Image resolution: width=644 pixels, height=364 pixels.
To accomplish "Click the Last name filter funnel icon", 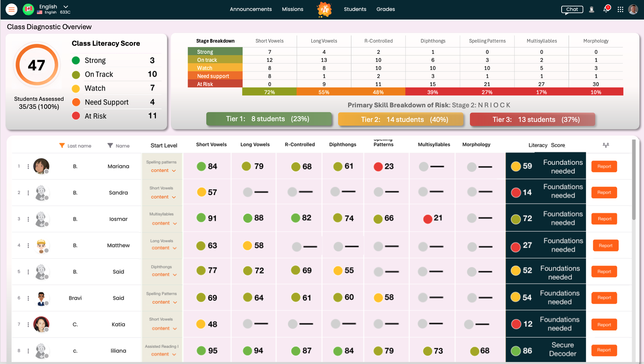I will [62, 145].
